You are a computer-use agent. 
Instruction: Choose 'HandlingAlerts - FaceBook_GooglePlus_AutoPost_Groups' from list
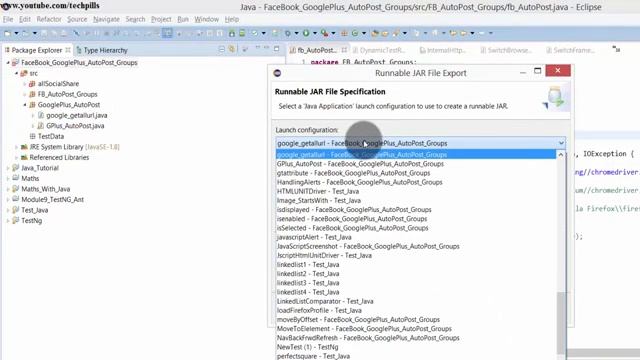click(416, 182)
